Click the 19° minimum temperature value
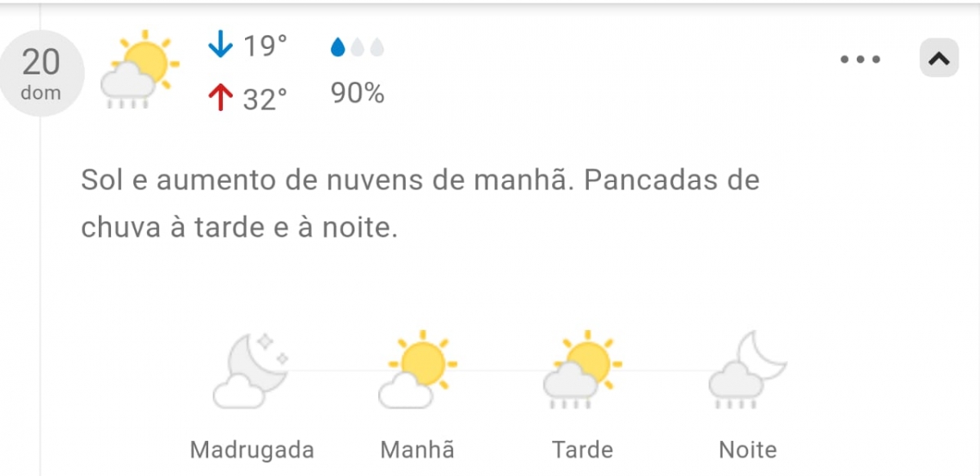 click(x=265, y=47)
